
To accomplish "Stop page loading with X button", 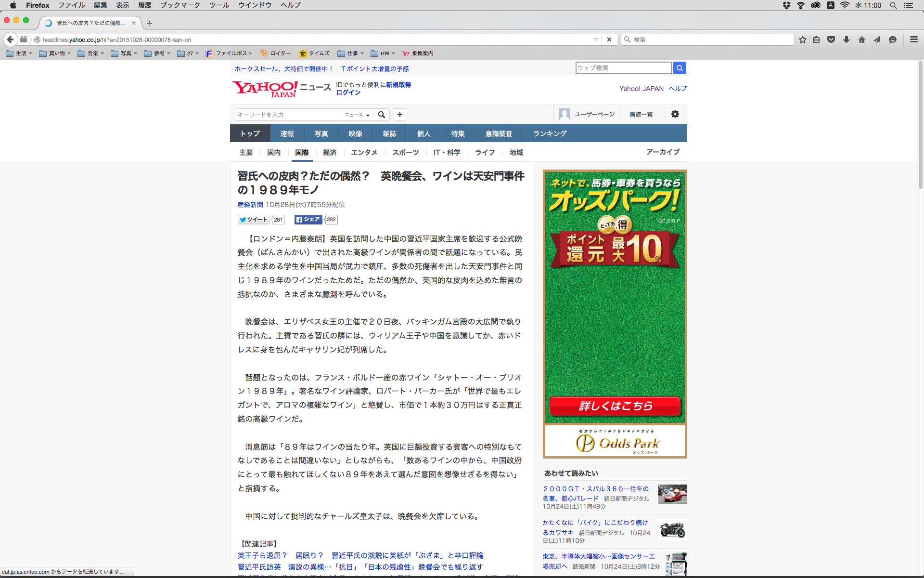I will (609, 39).
